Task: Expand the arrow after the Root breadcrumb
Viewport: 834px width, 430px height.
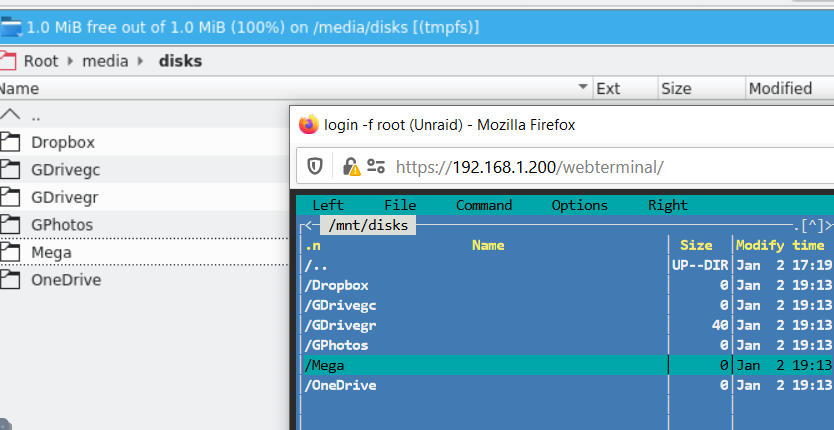Action: point(70,61)
